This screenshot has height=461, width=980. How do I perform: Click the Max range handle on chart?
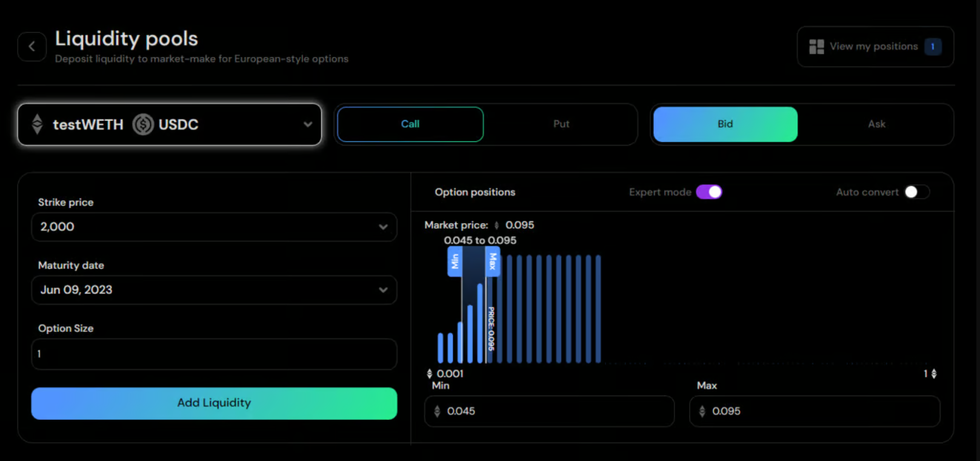[x=493, y=261]
